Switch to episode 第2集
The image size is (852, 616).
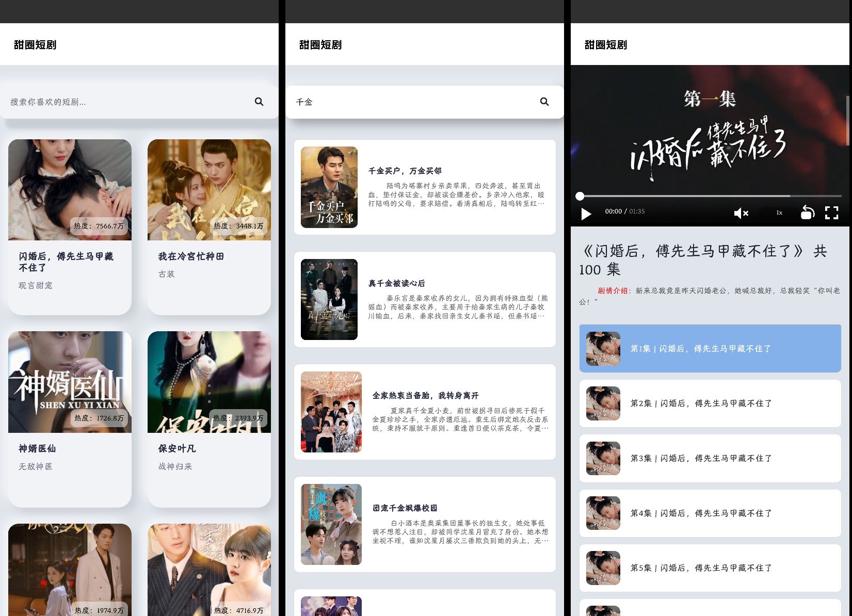click(710, 403)
